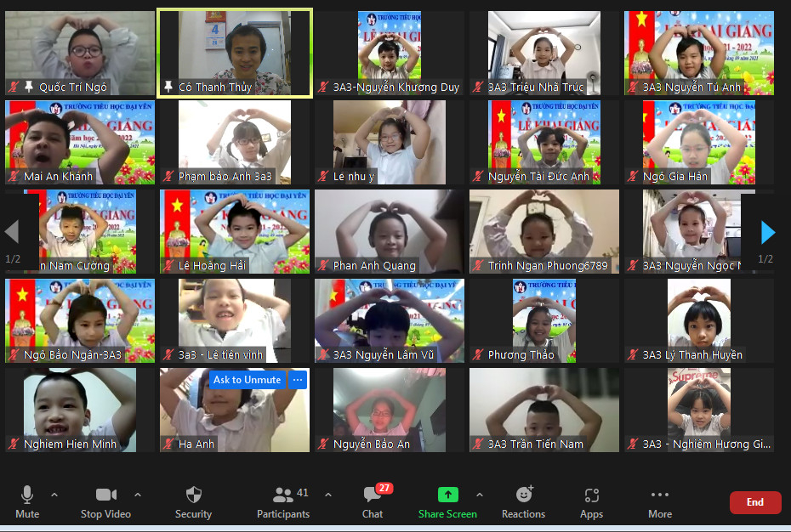Click the left gallery page arrow
This screenshot has width=791, height=532.
point(12,232)
